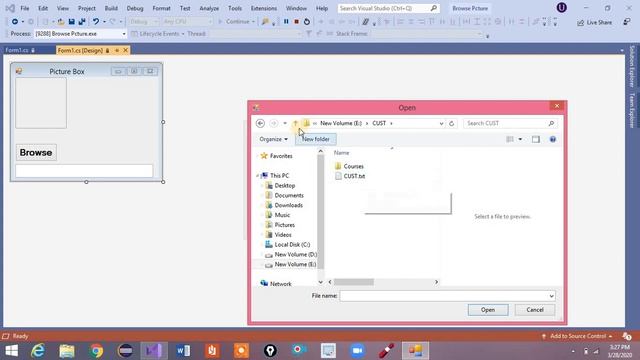Select Videos in the navigation tree

(x=278, y=235)
